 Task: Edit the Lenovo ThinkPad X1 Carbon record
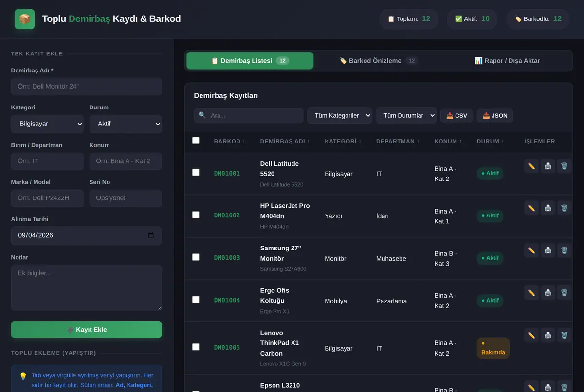[x=531, y=335]
